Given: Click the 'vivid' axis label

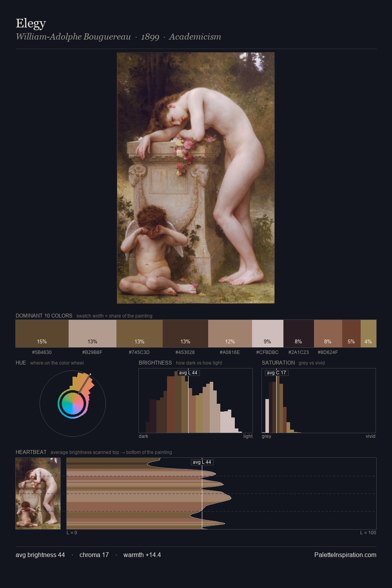Looking at the screenshot, I should [x=370, y=436].
